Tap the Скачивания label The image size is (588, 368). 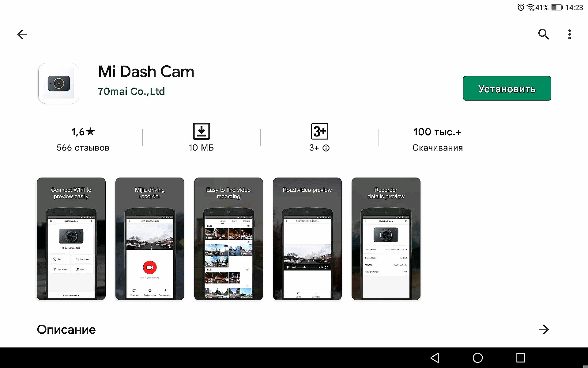(437, 148)
